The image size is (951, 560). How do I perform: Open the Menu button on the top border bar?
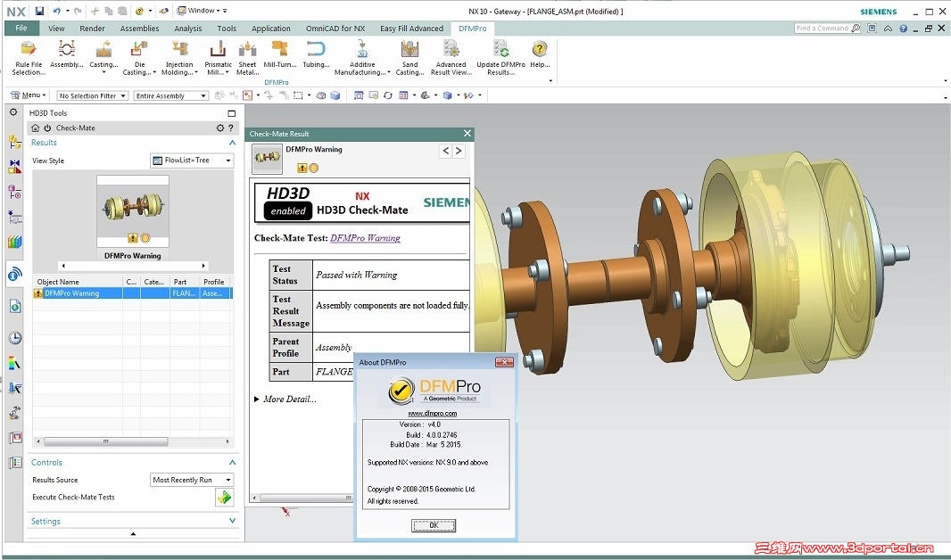tap(28, 95)
